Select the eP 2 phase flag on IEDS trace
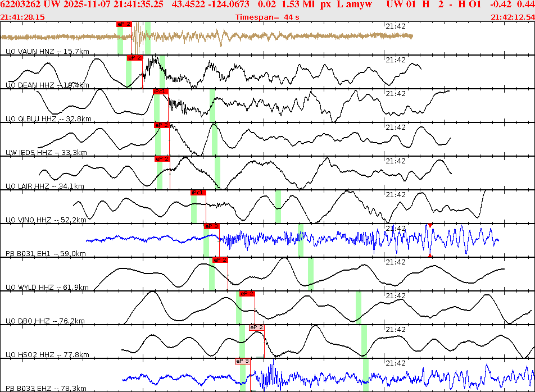535x392 pixels. point(162,126)
